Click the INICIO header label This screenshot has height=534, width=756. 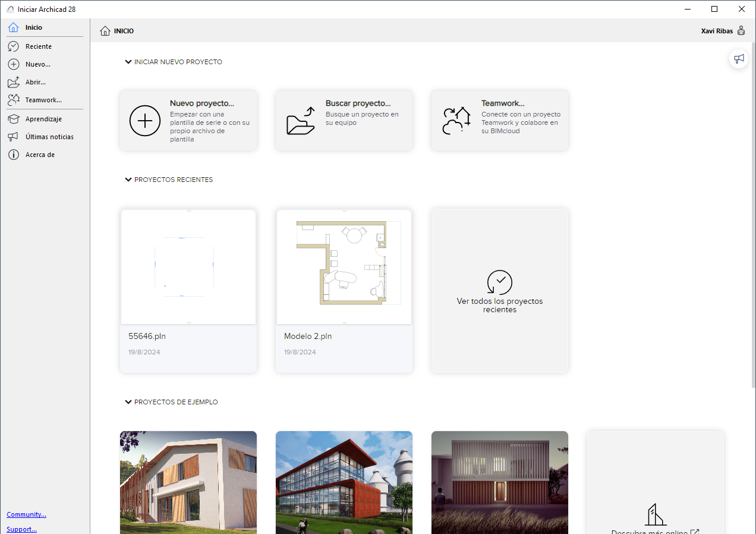point(124,31)
